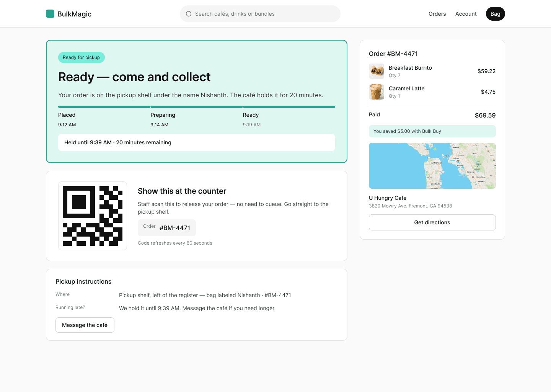Click the 9:12 AM placed time
This screenshot has height=392, width=551.
tap(67, 125)
